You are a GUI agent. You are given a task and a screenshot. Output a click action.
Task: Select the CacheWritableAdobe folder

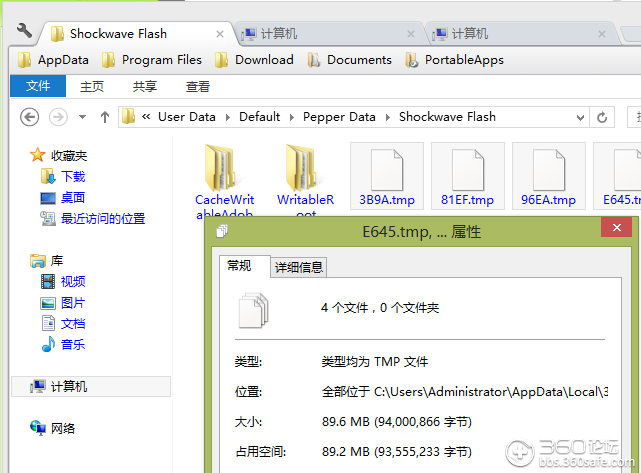tap(224, 180)
